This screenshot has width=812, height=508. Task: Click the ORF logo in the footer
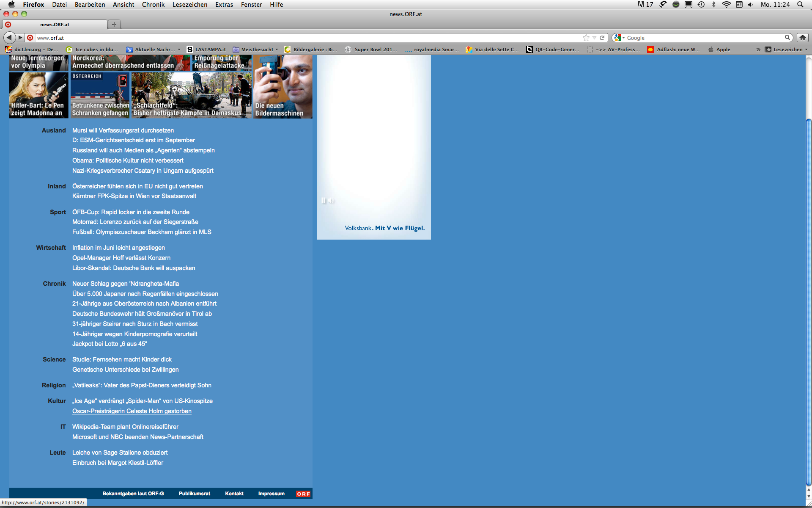click(x=303, y=494)
